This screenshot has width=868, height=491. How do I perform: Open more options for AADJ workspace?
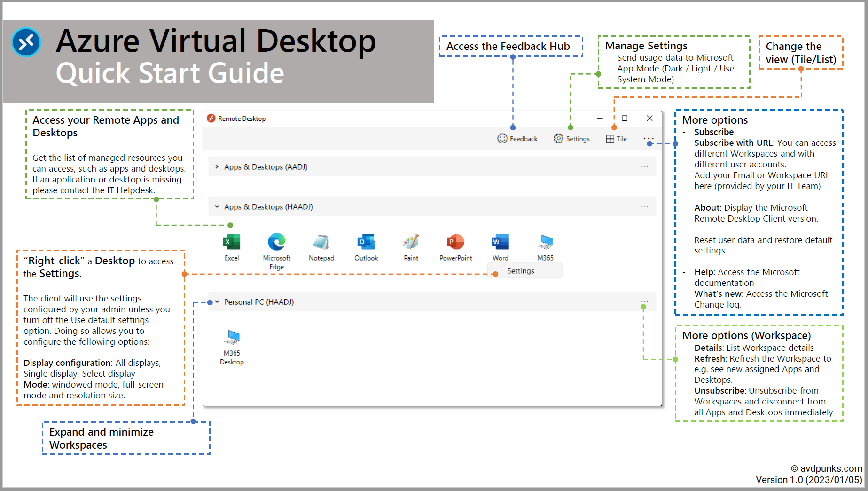tap(643, 166)
